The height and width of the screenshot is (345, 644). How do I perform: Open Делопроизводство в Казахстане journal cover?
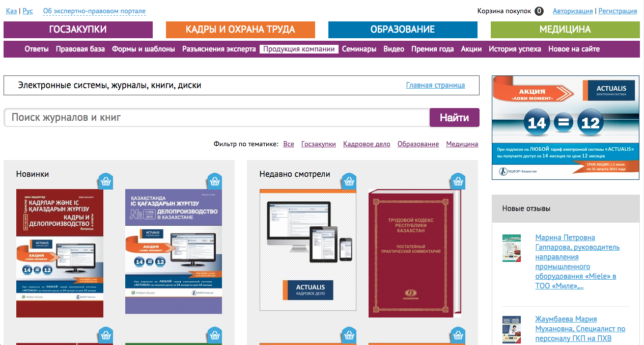click(174, 252)
